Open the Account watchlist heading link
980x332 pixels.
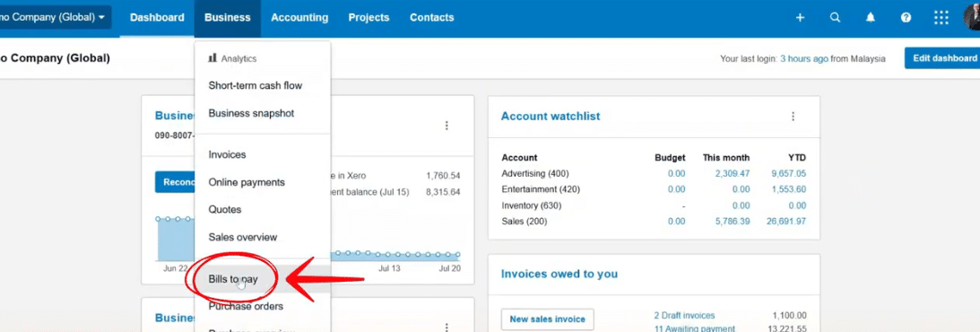(x=550, y=117)
